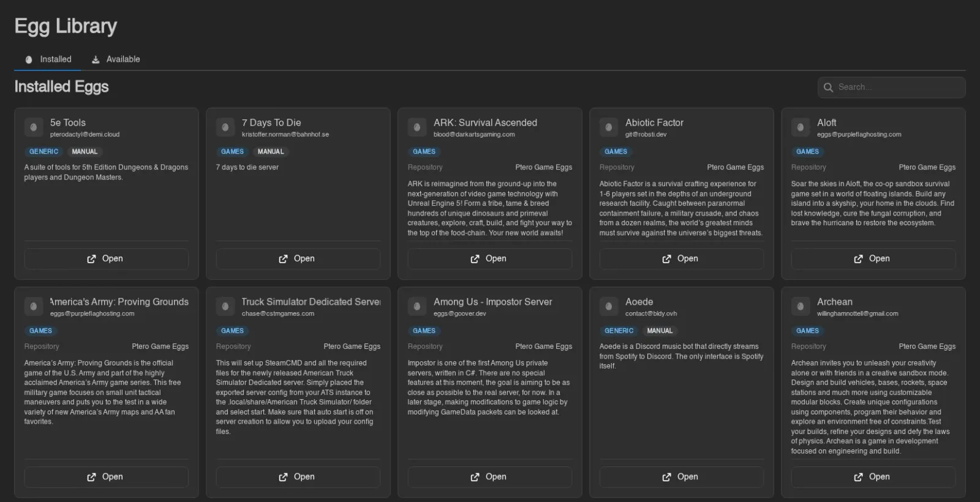
Task: Open the Archean egg
Action: tap(873, 477)
